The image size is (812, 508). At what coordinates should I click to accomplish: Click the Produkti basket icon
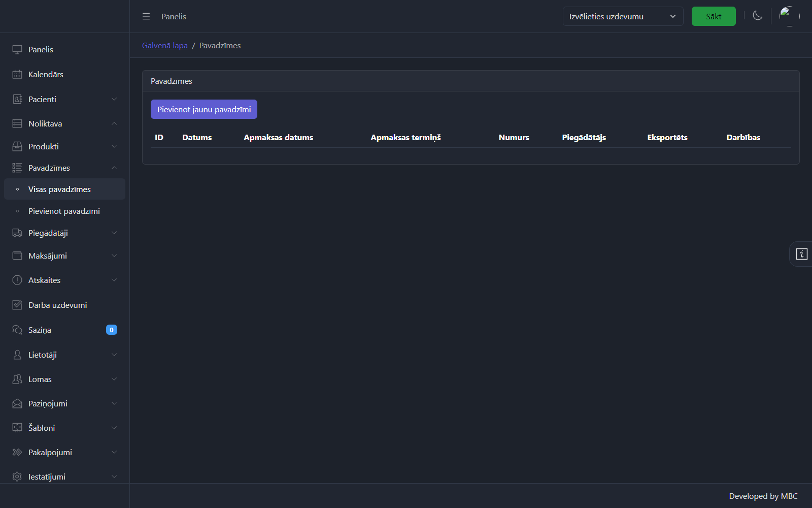17,146
